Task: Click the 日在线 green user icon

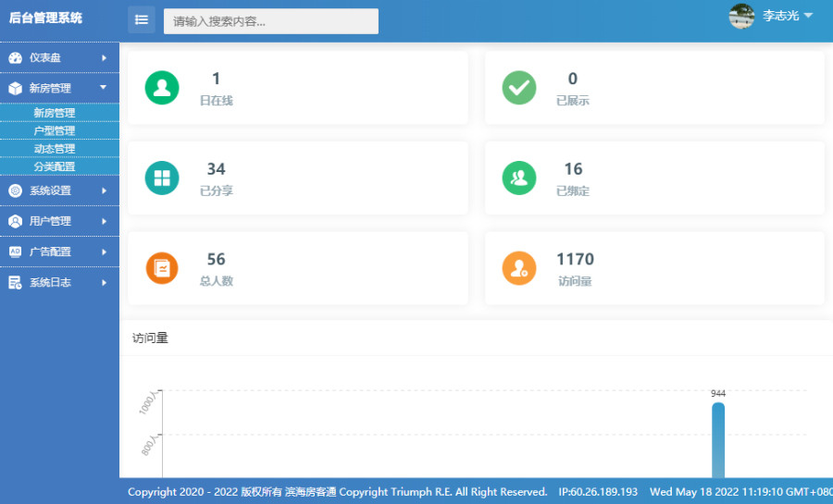Action: [x=162, y=88]
